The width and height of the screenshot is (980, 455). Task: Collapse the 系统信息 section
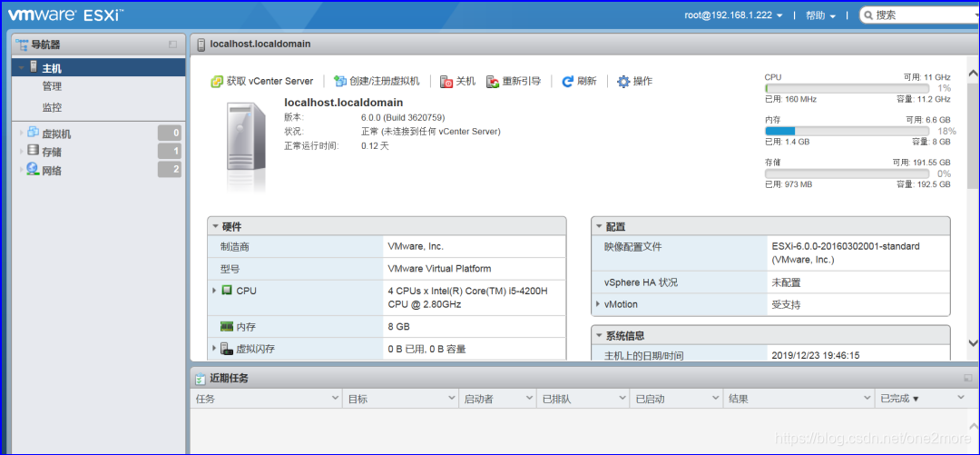pos(599,335)
